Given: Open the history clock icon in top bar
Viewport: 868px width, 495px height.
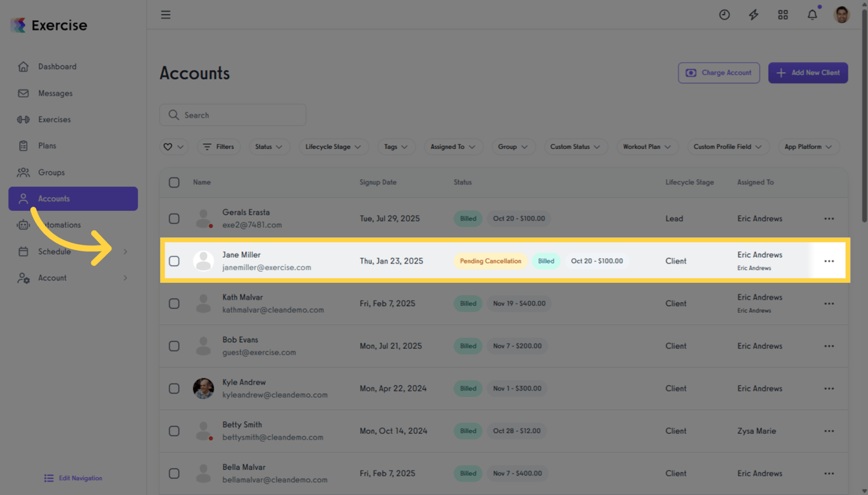Looking at the screenshot, I should coord(724,14).
